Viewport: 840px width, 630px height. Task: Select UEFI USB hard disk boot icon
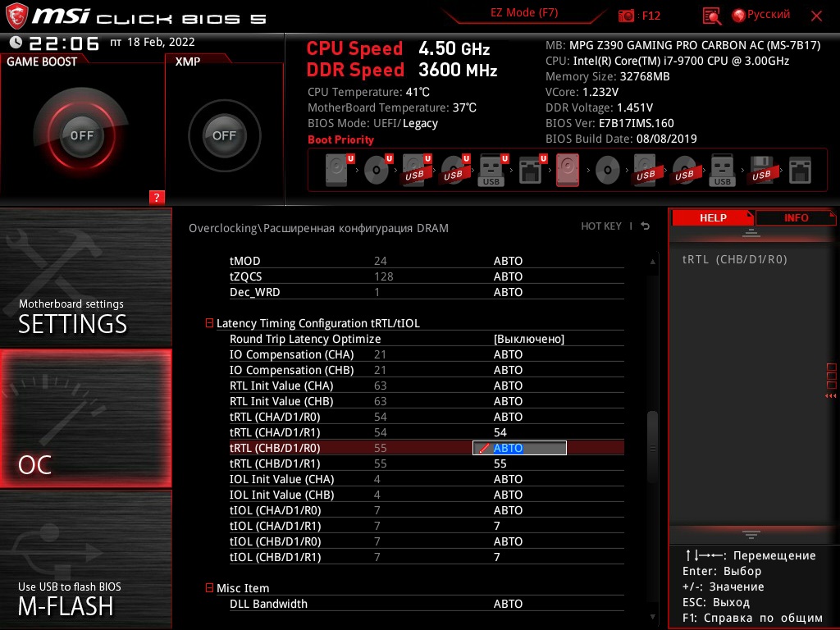[416, 170]
